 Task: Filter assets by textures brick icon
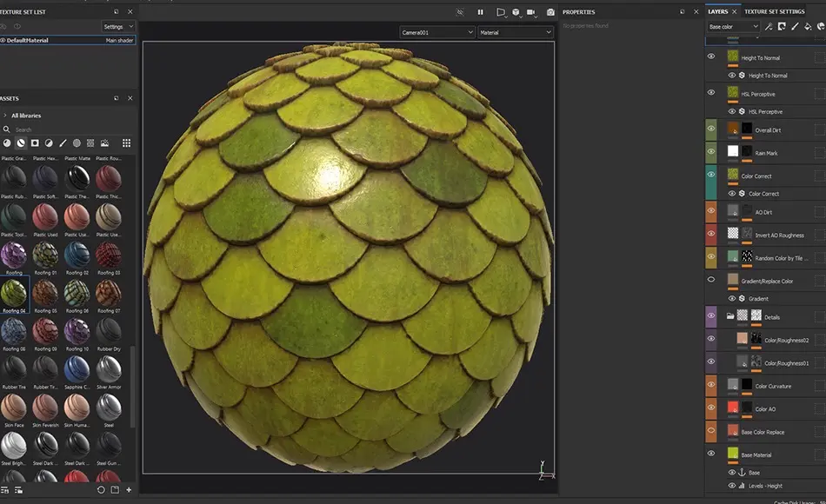click(90, 143)
